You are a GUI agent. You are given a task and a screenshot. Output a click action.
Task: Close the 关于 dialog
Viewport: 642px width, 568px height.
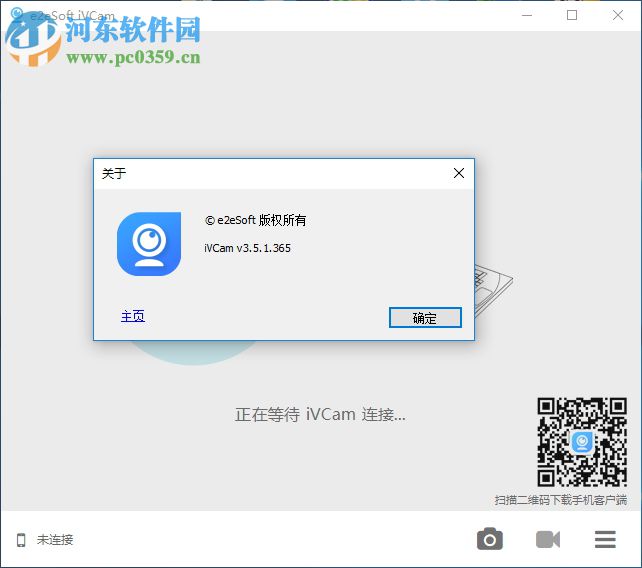pos(459,173)
